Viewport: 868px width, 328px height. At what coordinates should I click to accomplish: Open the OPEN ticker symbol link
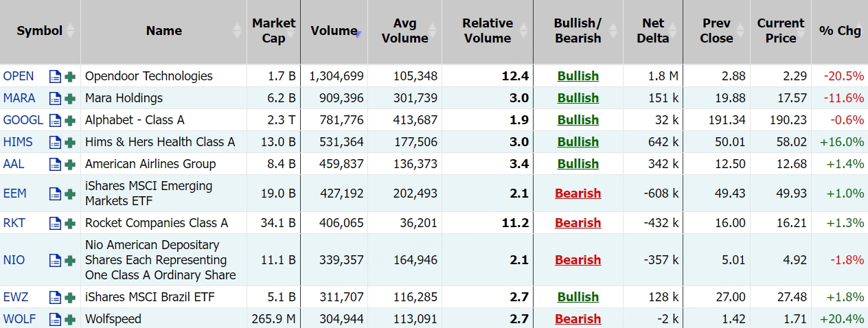[19, 76]
